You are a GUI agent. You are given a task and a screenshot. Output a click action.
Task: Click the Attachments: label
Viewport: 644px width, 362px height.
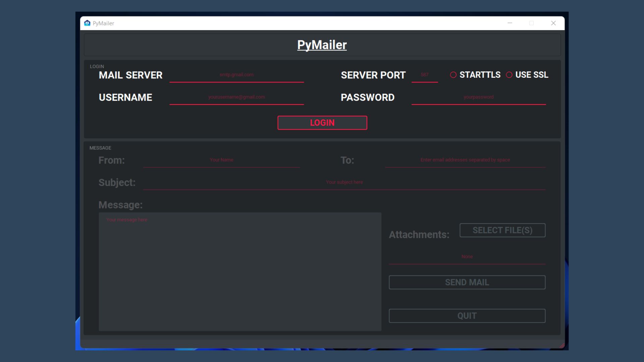pos(419,235)
